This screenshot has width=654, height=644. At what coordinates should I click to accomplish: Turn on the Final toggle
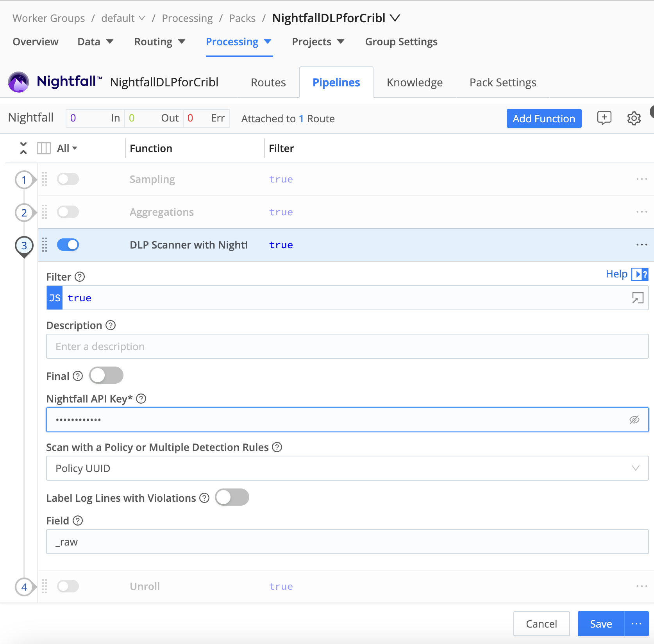click(x=106, y=376)
